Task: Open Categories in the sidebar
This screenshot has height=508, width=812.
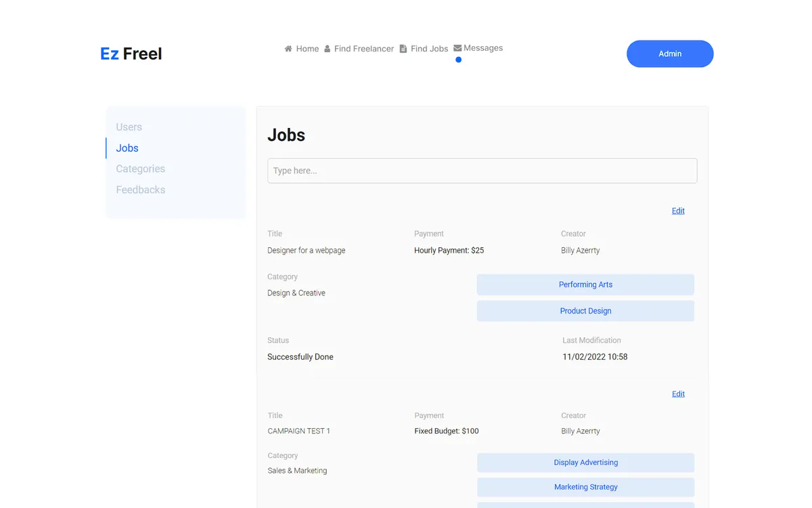Action: coord(141,169)
